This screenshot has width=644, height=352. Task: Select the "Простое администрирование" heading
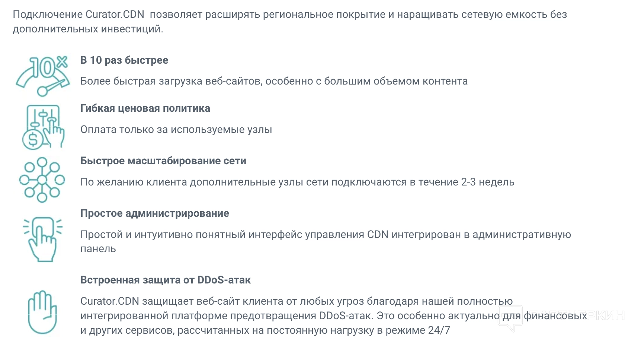(x=155, y=213)
